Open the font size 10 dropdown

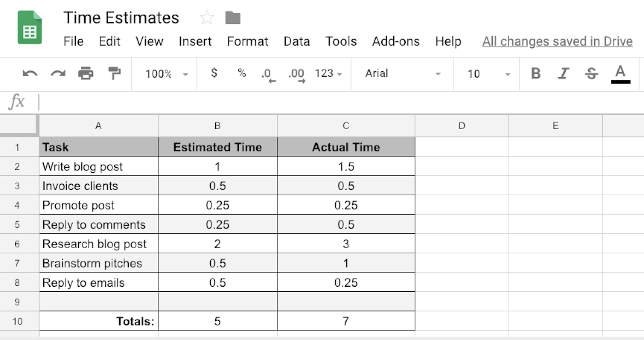pyautogui.click(x=489, y=74)
